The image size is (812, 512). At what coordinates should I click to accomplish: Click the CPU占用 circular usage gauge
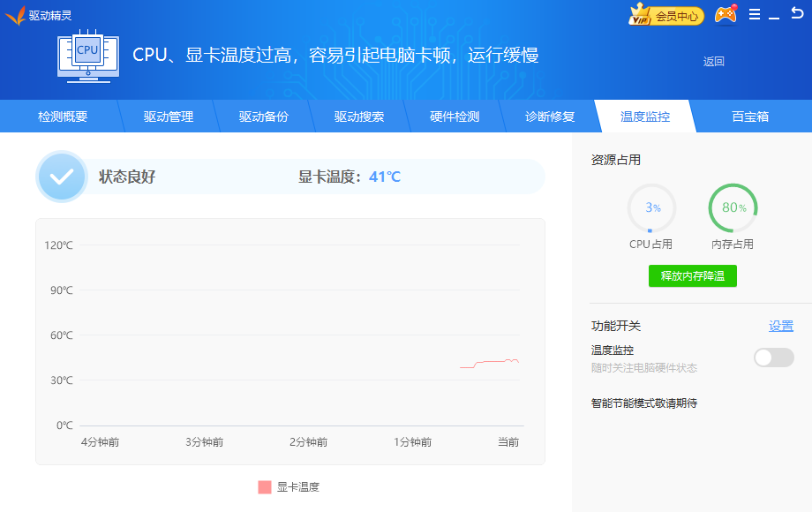(651, 207)
